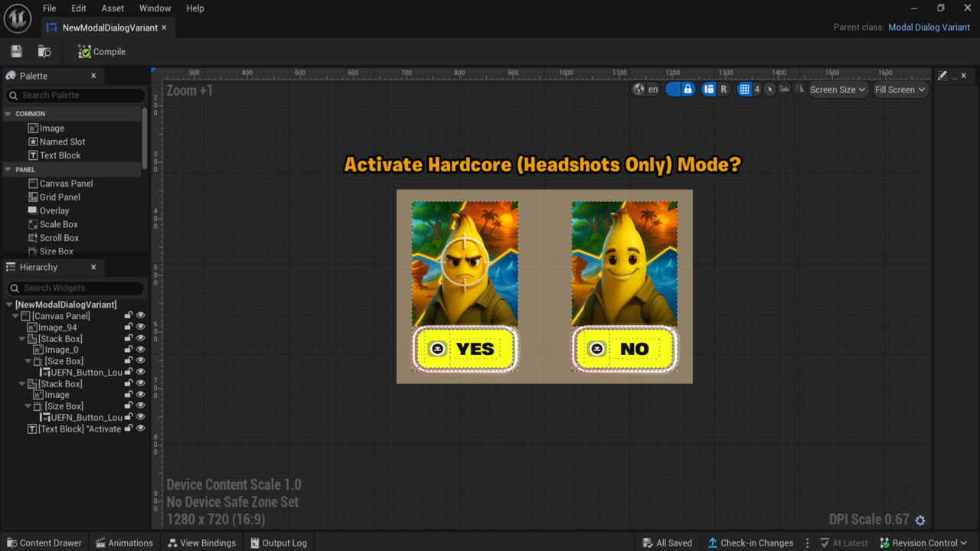
Task: Click the pointer selection mode icon
Action: click(770, 89)
